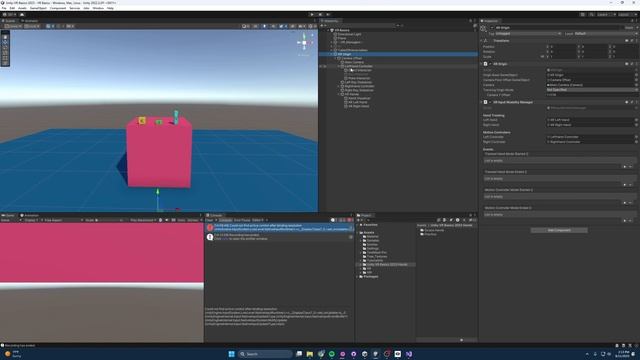Adjust the Project icon size slider

coord(462,340)
